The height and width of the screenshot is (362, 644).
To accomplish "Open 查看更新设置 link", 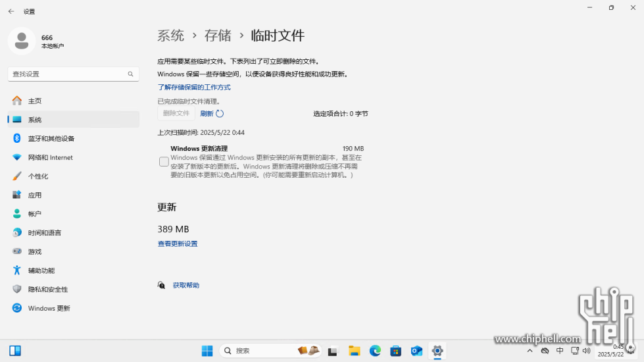I will coord(178,244).
